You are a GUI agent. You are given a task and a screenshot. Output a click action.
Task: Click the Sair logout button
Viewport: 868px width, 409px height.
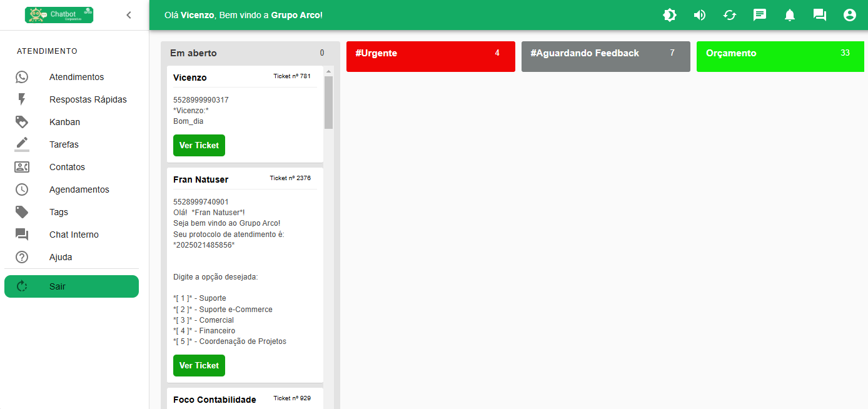[x=71, y=286]
